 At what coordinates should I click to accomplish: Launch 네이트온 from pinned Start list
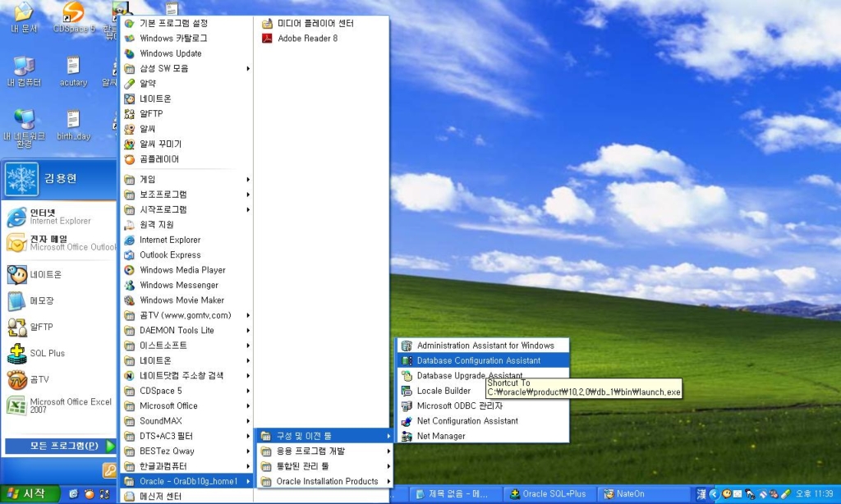pyautogui.click(x=59, y=274)
